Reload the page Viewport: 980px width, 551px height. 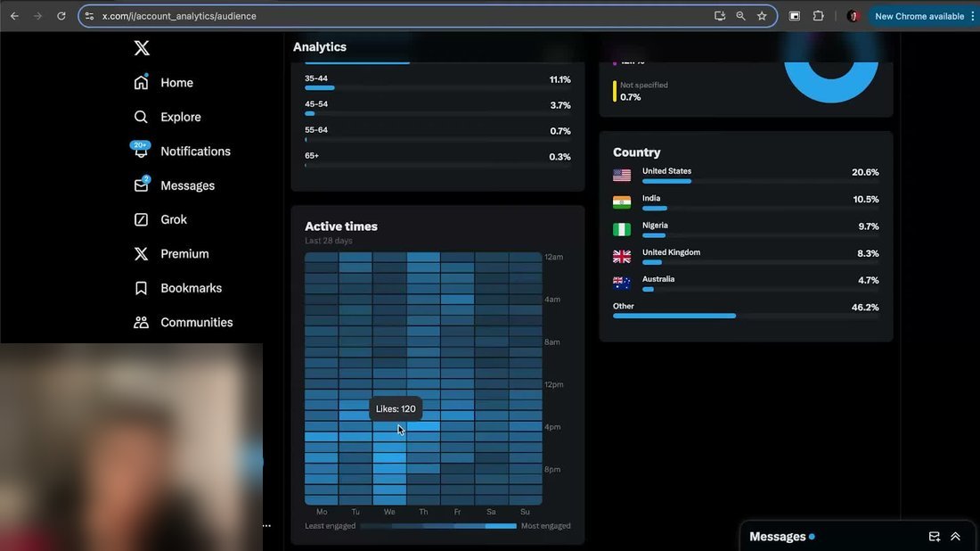(61, 16)
